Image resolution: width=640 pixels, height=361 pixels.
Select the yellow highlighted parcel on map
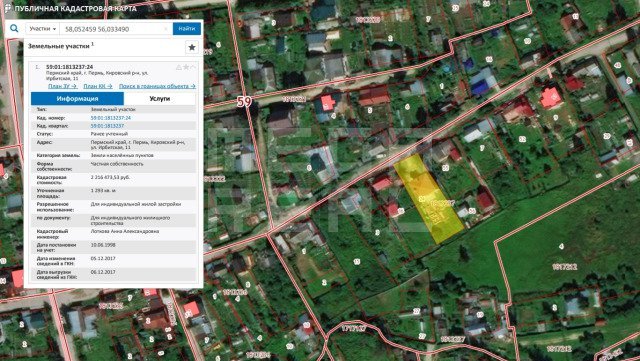click(429, 199)
